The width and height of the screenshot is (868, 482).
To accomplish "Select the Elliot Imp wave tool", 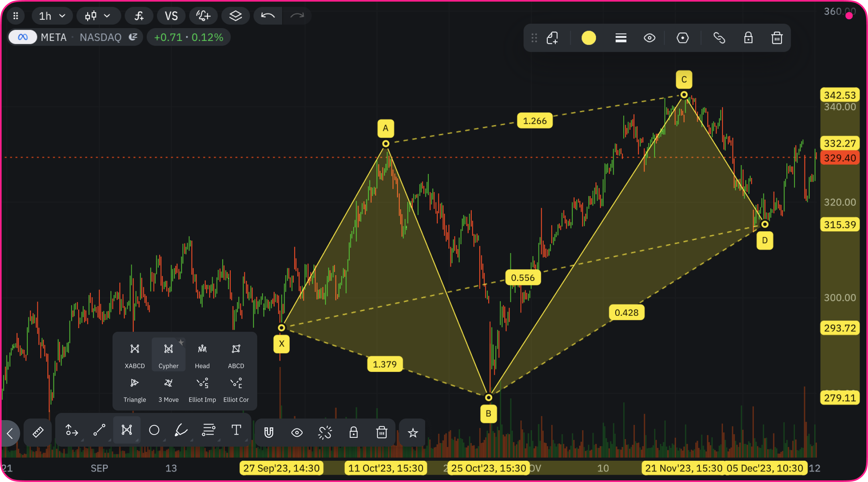I will (202, 388).
